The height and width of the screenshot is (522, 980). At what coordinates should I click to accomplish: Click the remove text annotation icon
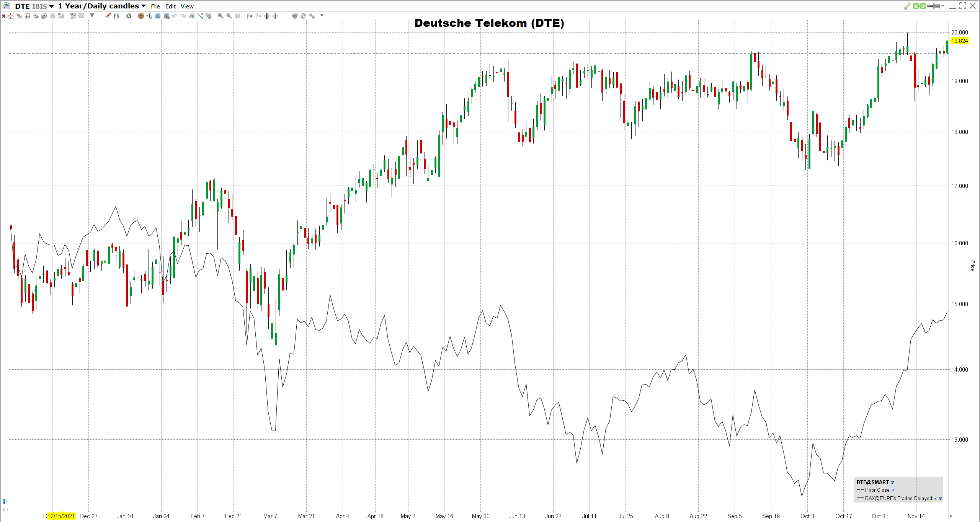coord(167,16)
